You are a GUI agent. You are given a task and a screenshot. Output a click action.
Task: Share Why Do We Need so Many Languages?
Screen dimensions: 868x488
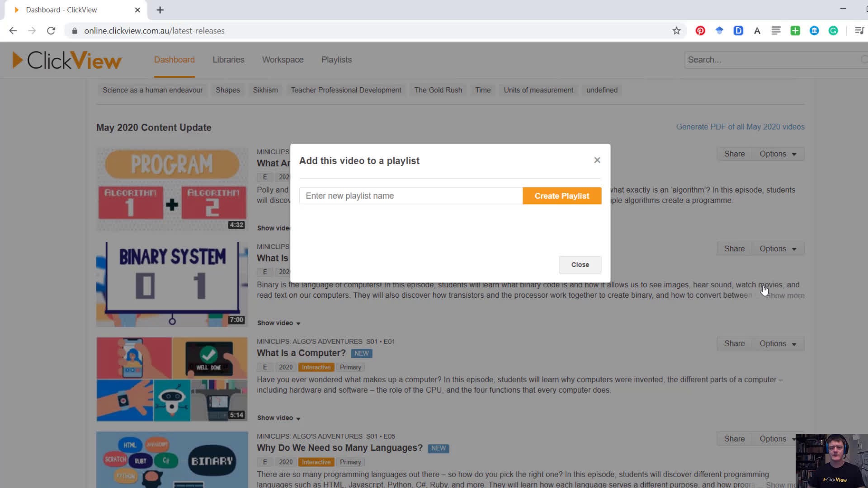point(734,439)
